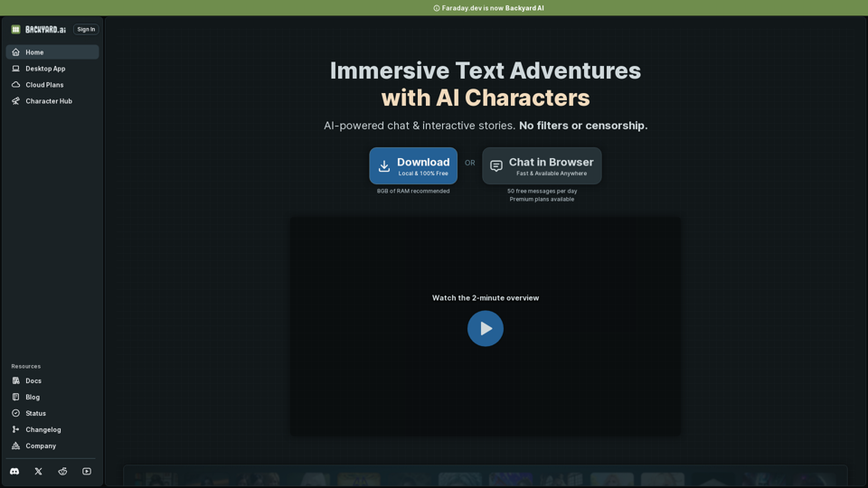
Task: Play the 2-minute overview video
Action: (x=486, y=329)
